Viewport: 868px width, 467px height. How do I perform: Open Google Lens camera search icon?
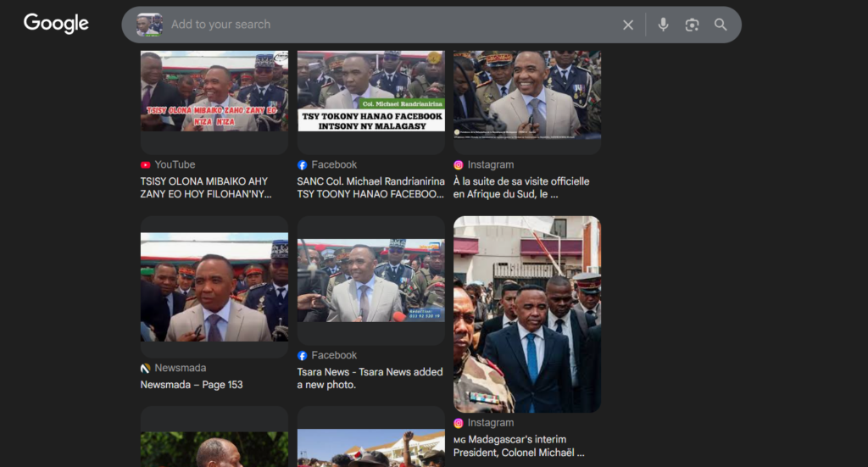692,25
